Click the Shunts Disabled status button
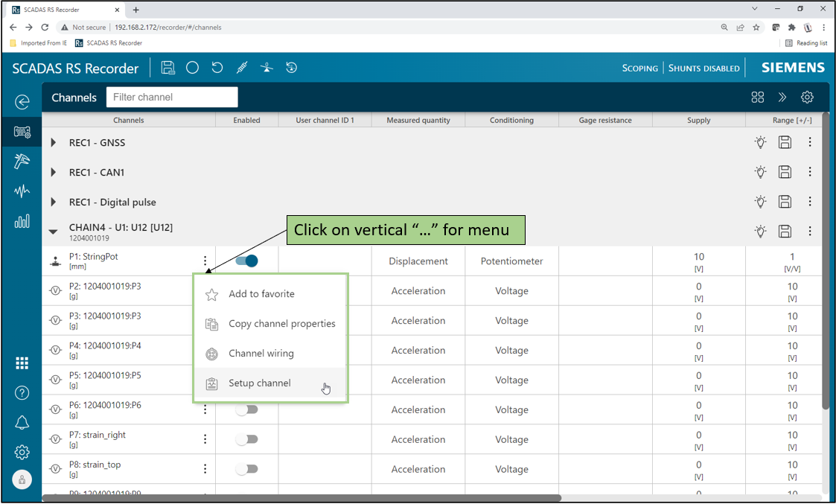 click(x=703, y=68)
